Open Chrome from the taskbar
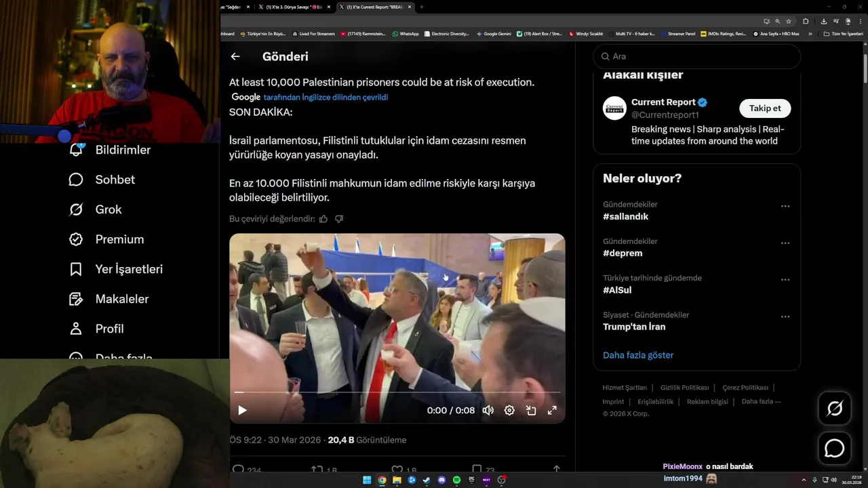Screen dimensions: 868x488 tap(382, 480)
